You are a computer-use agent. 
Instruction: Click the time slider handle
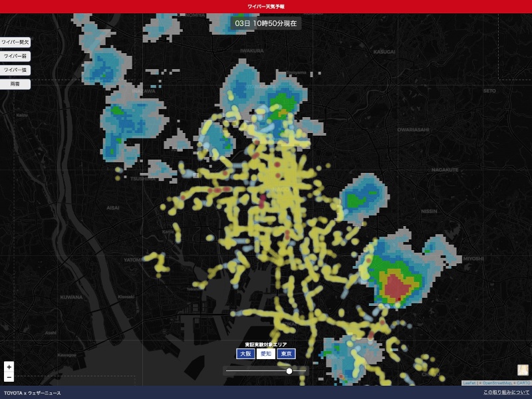tap(289, 371)
